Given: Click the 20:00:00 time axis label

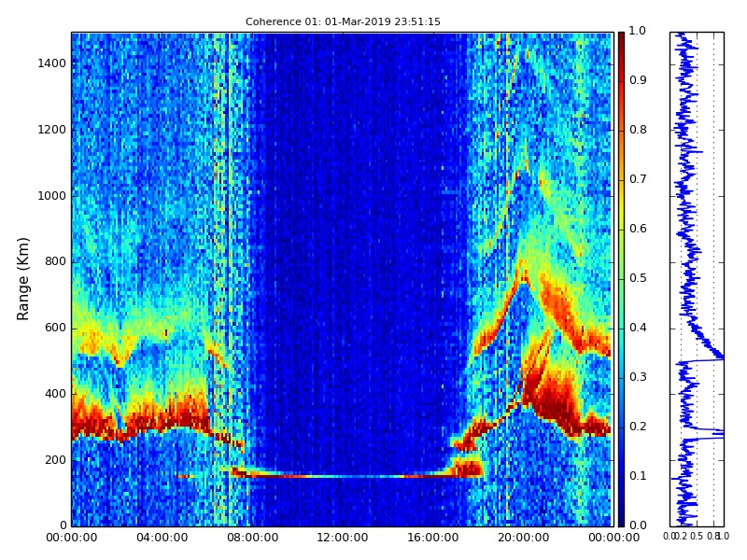Looking at the screenshot, I should (x=524, y=538).
